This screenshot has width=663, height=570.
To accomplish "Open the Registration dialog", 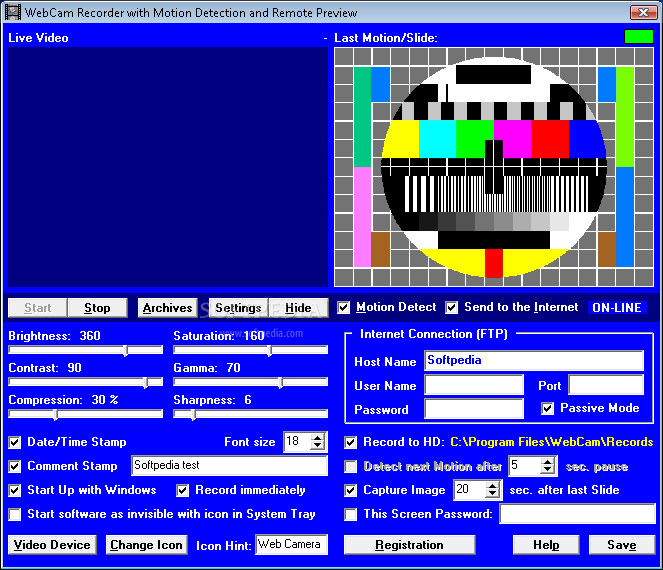I will point(409,545).
